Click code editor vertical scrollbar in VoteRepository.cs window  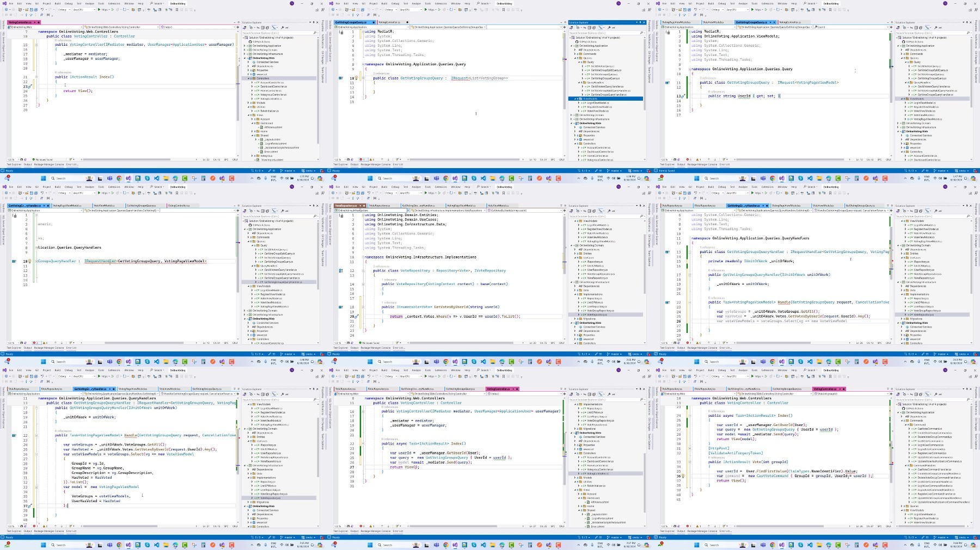[x=565, y=245]
